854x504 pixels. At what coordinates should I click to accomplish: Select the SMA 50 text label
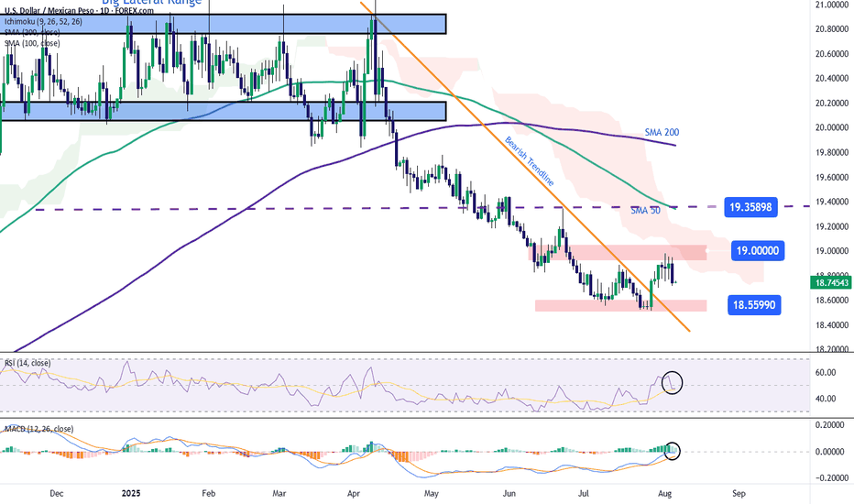[x=645, y=211]
